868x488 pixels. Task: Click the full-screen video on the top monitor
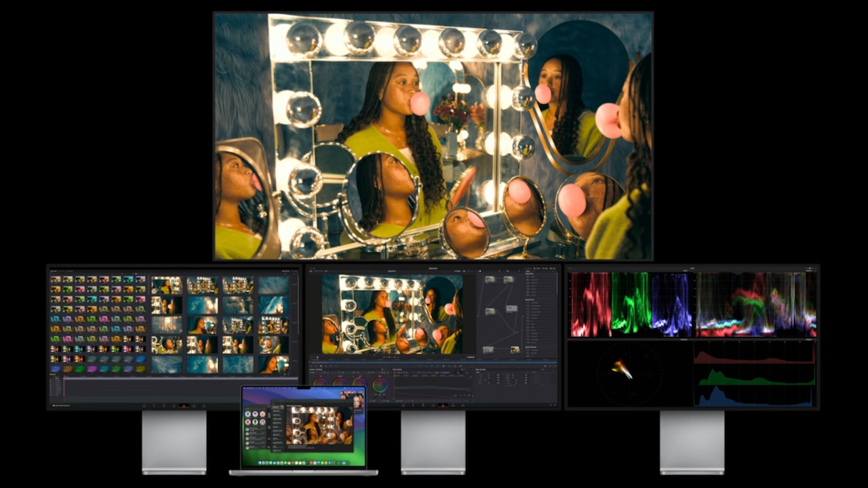(x=433, y=136)
